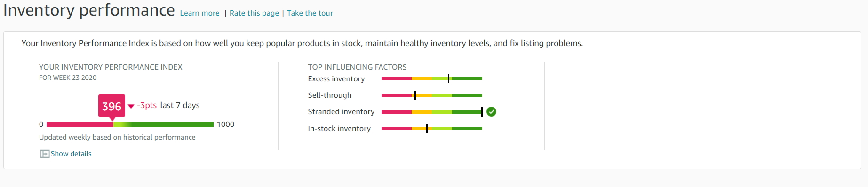Screen dimensions: 868x187
Task: Click the red down-arrow trend indicator
Action: coord(131,106)
